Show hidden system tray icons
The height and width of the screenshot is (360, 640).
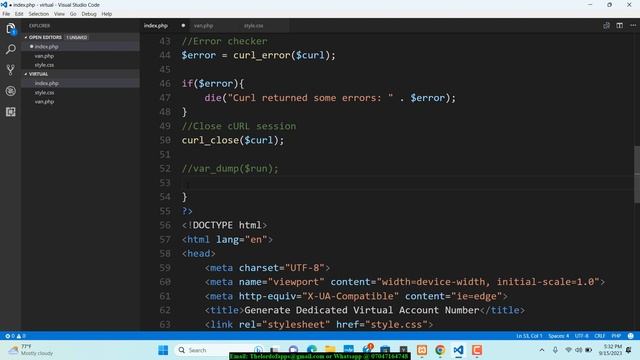coord(542,350)
